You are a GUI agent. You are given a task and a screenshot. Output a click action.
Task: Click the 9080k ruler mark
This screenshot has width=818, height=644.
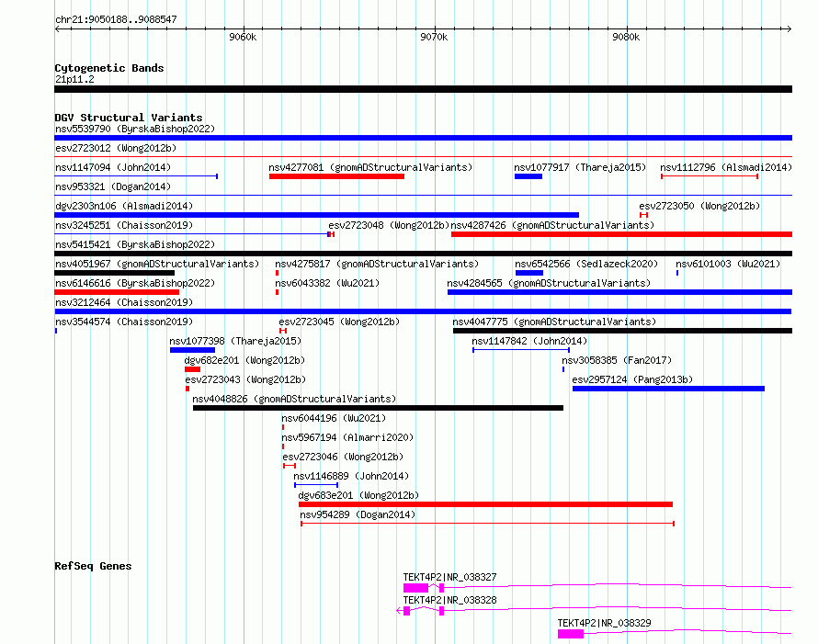click(626, 37)
